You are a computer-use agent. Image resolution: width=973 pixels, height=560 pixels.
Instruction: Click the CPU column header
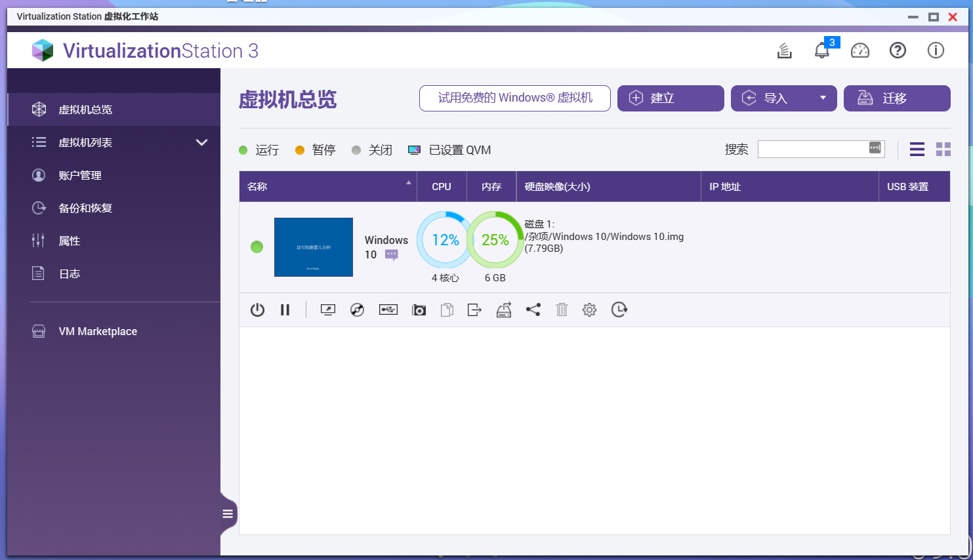(x=442, y=187)
